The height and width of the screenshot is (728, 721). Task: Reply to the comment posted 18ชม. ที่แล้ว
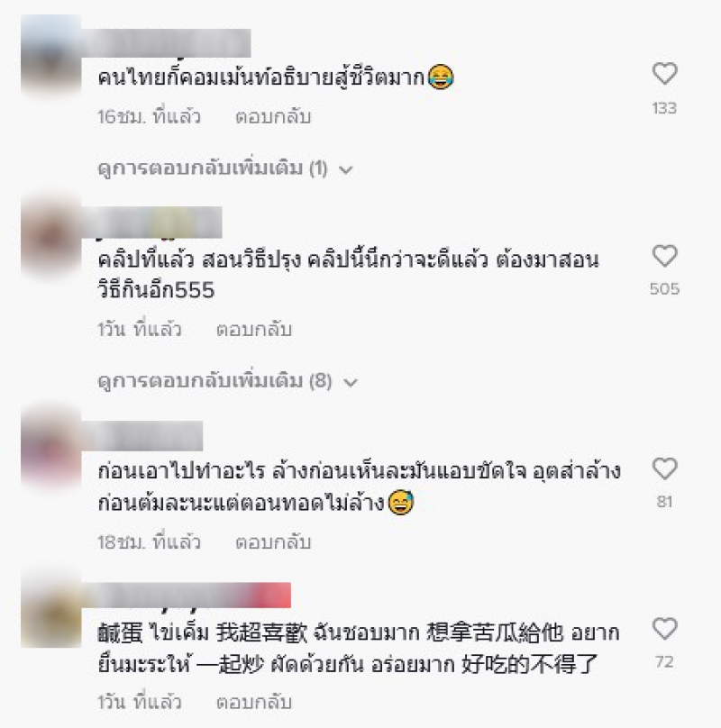click(x=273, y=541)
